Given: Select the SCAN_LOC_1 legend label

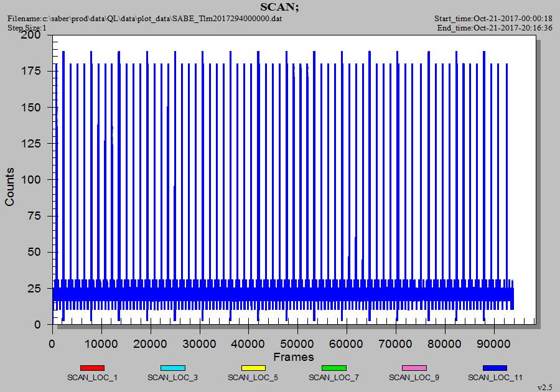Looking at the screenshot, I should click(x=92, y=377).
